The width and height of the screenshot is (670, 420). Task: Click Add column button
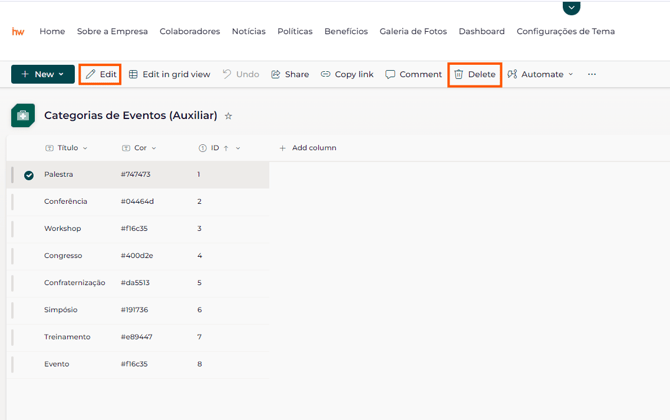[x=307, y=148]
